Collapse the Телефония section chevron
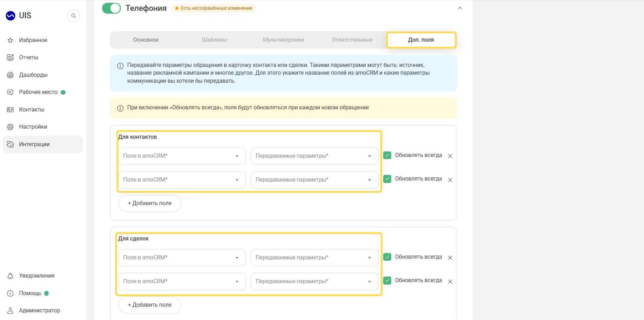Screen dimensions: 644x320 coord(460,8)
